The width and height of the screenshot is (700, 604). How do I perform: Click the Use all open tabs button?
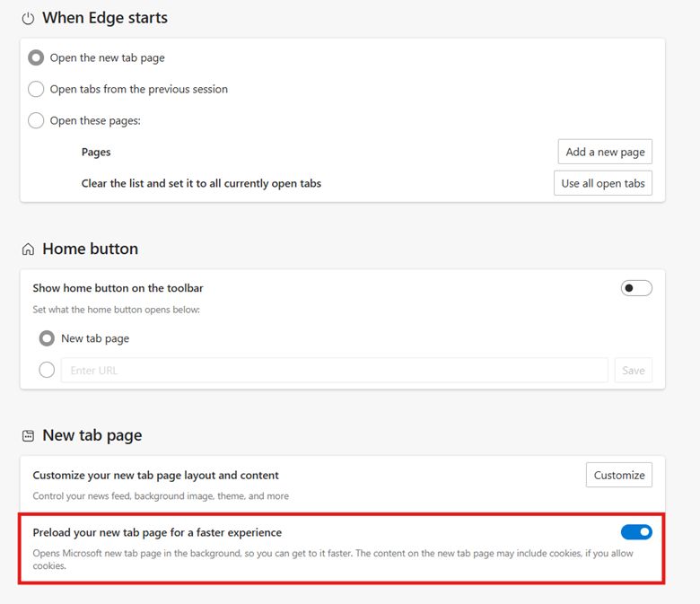click(603, 183)
